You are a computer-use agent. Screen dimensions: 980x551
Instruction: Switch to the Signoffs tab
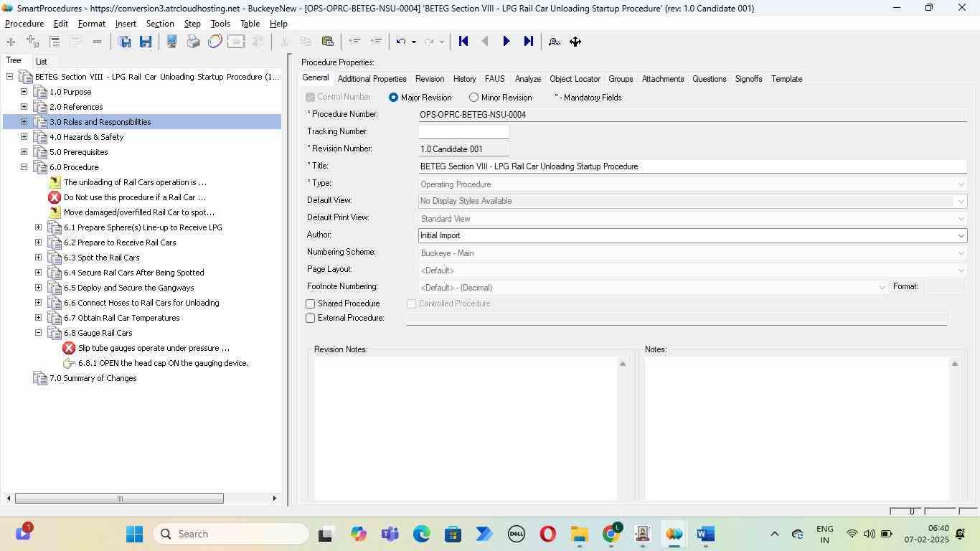[748, 79]
